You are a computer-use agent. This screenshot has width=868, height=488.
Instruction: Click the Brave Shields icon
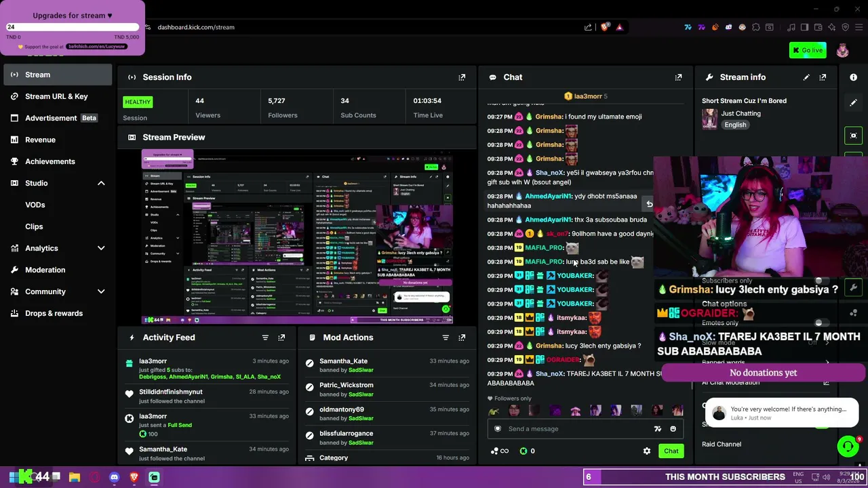(x=606, y=27)
